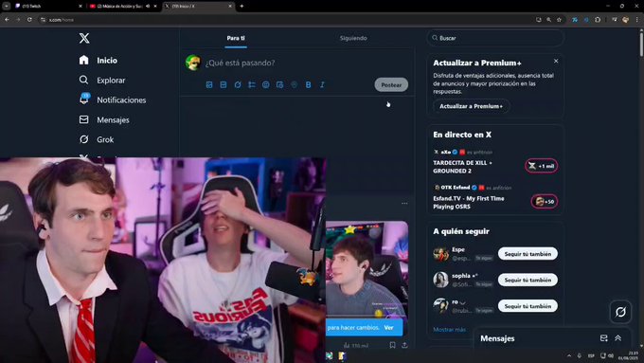Open the emoji picker in composer
644x363 pixels.
click(266, 84)
